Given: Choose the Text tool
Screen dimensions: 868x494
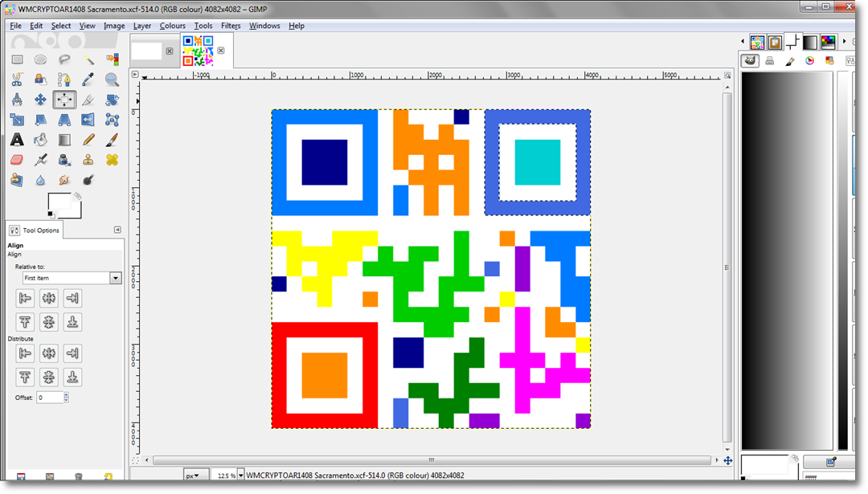Looking at the screenshot, I should tap(17, 140).
